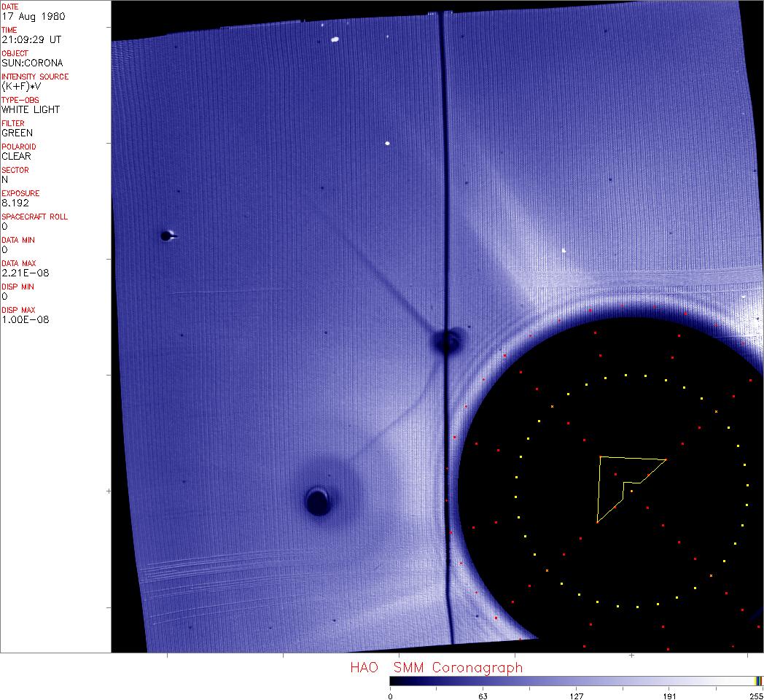The width and height of the screenshot is (764, 700).
Task: Click the color bar near the 127 mark
Action: (576, 680)
